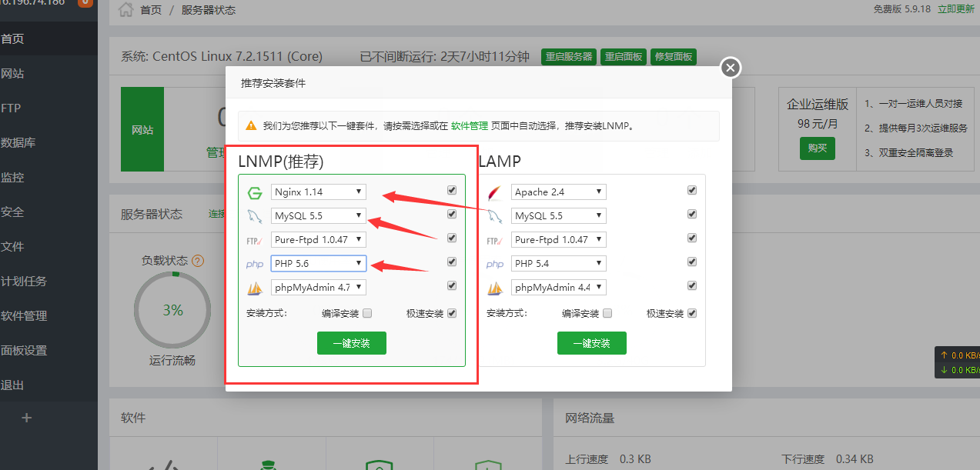The width and height of the screenshot is (980, 470).
Task: Open the PHP 5.6 version dropdown
Action: coord(319,263)
